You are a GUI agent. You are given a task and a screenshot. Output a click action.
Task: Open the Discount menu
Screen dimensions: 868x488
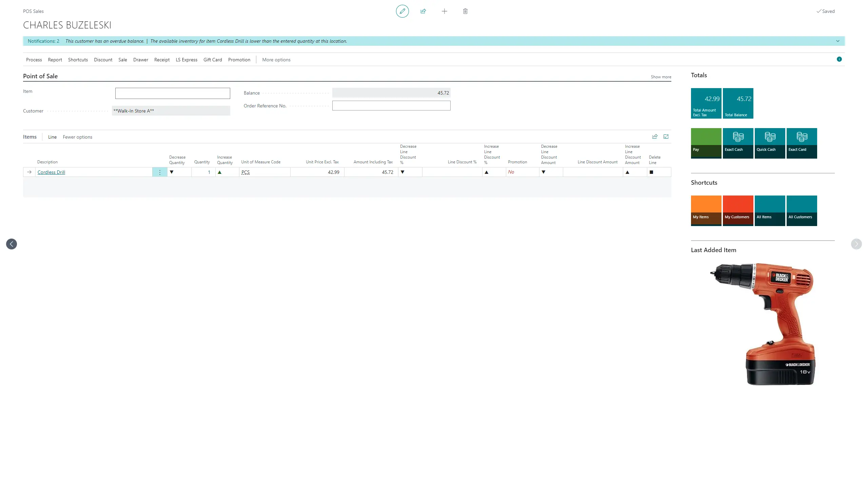(103, 60)
